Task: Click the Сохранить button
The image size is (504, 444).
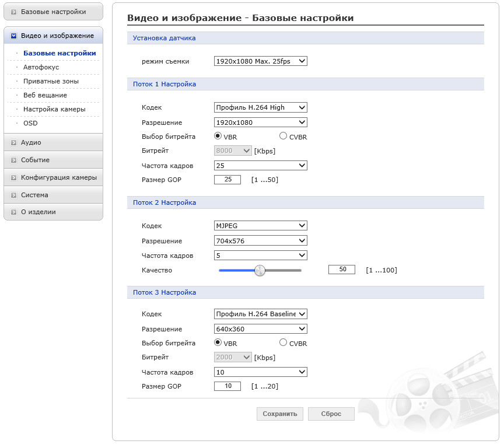Action: point(279,414)
